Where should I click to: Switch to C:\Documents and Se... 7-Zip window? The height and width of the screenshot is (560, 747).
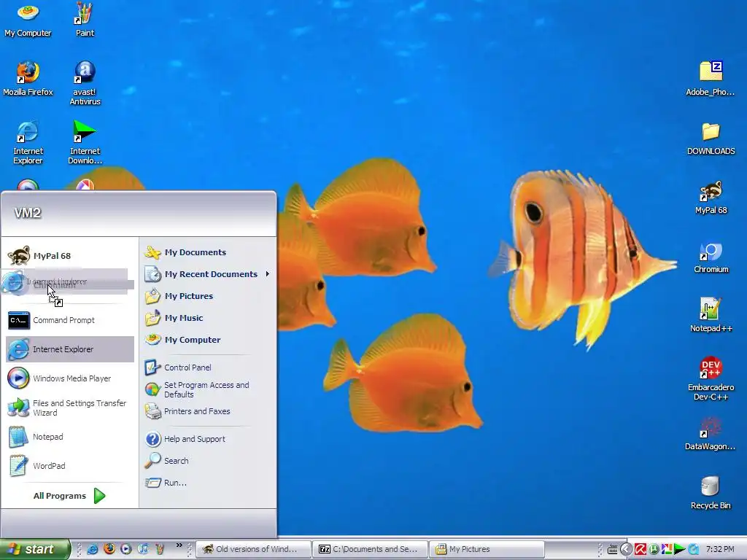tap(370, 549)
